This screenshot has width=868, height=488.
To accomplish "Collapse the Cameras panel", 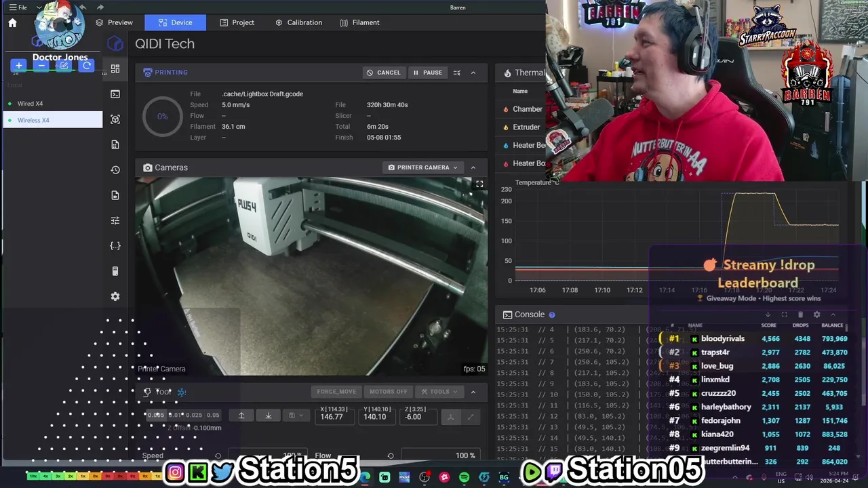I will pos(473,167).
